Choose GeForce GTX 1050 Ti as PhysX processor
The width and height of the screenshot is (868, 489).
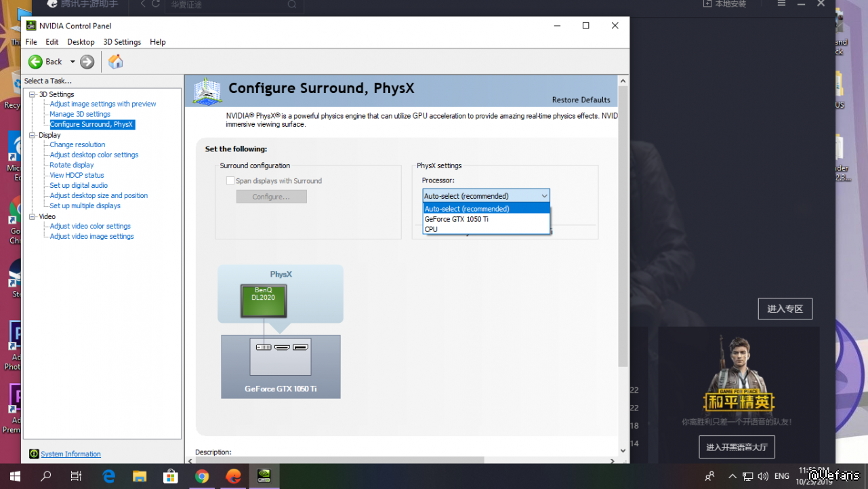click(486, 219)
